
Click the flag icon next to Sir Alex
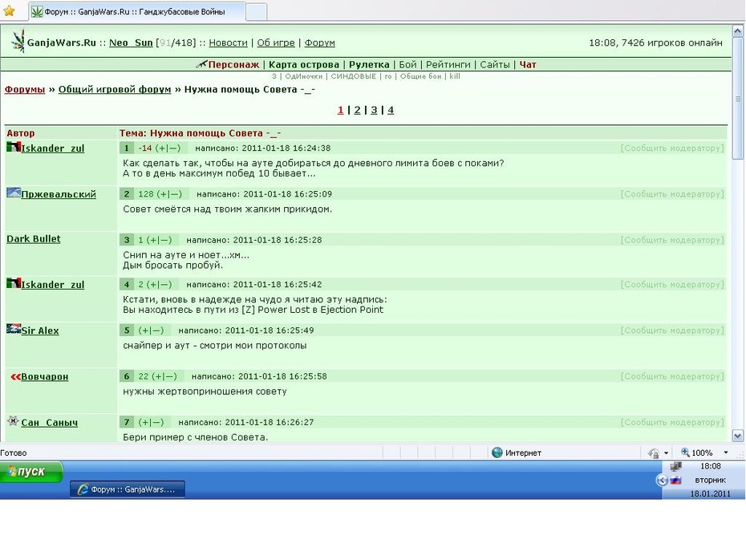14,329
